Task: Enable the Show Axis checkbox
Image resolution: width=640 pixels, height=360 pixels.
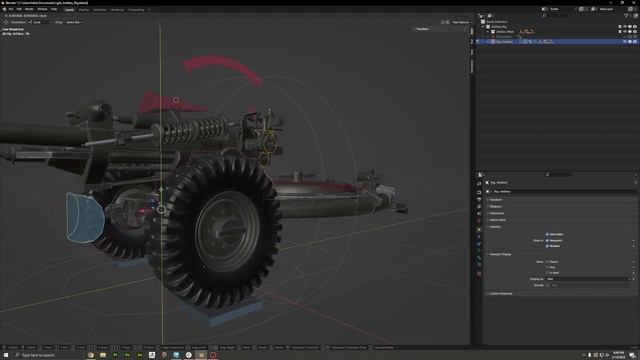Action: 547,267
